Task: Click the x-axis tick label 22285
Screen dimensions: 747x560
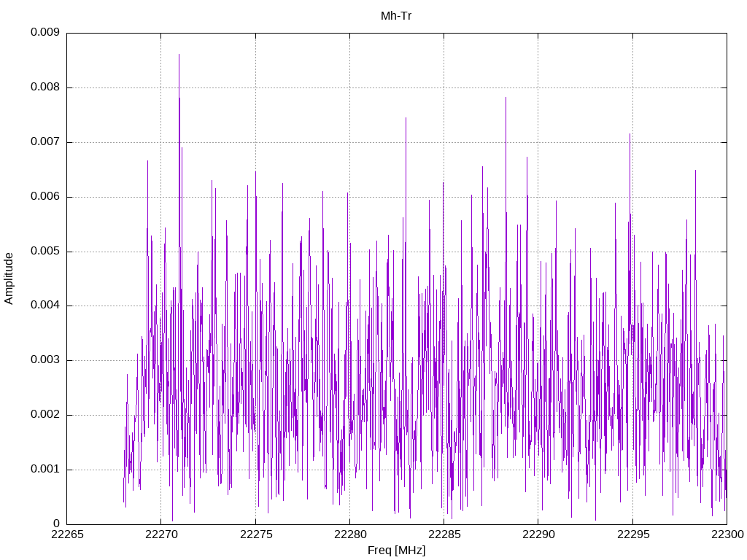Action: (x=444, y=534)
